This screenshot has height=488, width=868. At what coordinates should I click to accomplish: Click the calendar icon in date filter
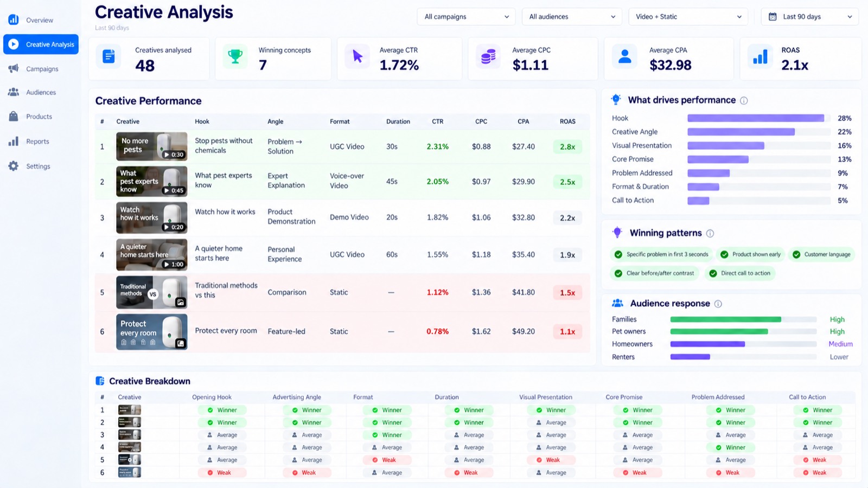[773, 17]
